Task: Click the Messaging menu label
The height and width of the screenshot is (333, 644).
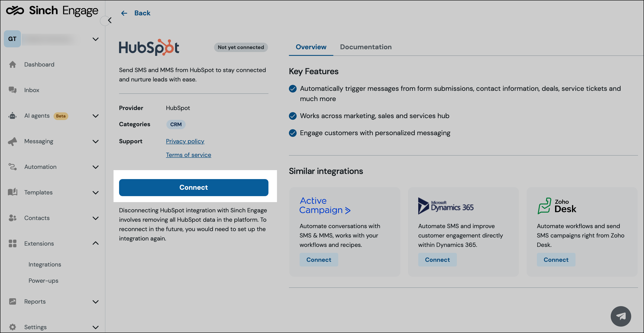Action: (x=39, y=141)
